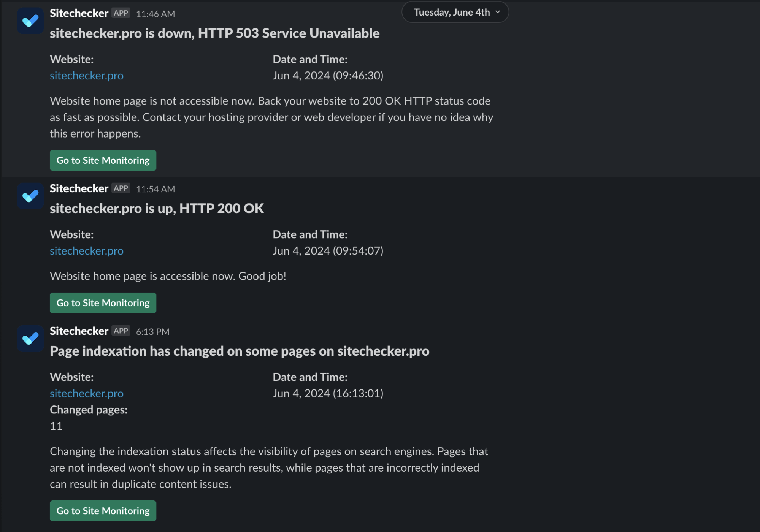Click the paragraph starting 'Website home page is not accessible now'
The height and width of the screenshot is (532, 760).
click(x=271, y=117)
